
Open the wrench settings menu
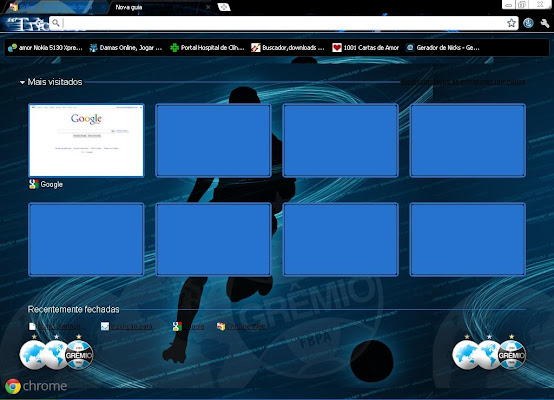tap(544, 23)
